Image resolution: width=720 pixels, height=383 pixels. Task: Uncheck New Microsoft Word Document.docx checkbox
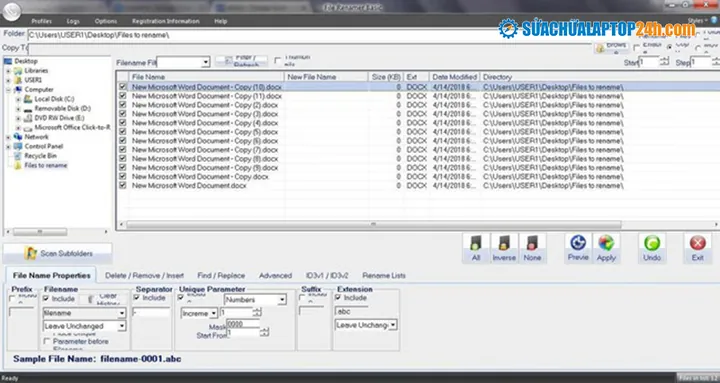click(x=123, y=186)
